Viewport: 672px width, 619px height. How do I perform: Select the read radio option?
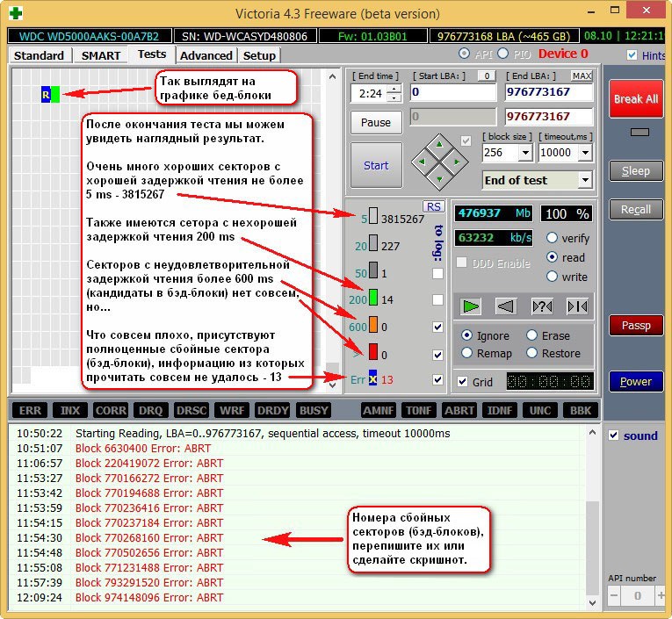click(552, 257)
